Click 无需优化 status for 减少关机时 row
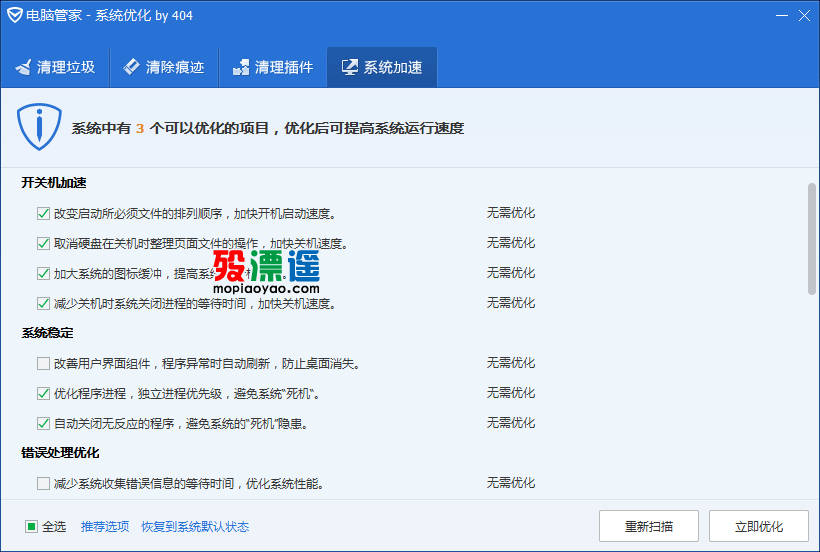 pos(511,303)
